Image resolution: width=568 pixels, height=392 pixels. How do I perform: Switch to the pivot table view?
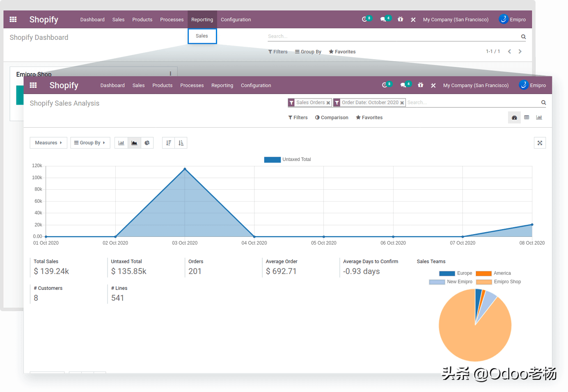coord(527,117)
